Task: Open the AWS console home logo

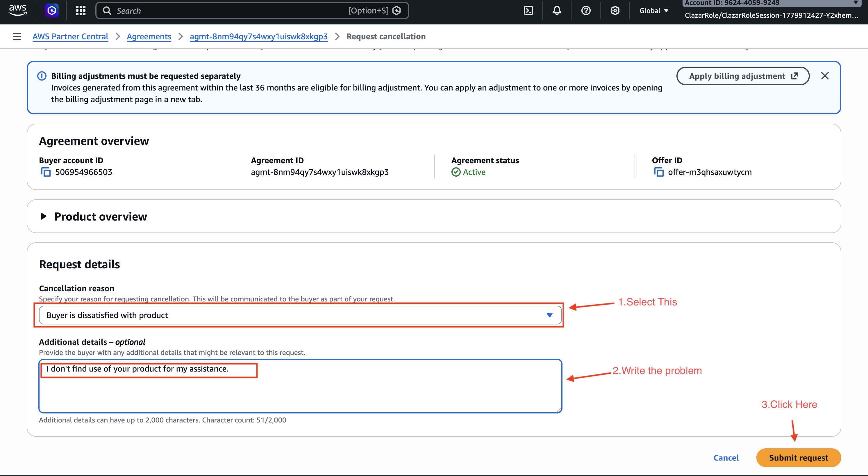Action: 17,10
